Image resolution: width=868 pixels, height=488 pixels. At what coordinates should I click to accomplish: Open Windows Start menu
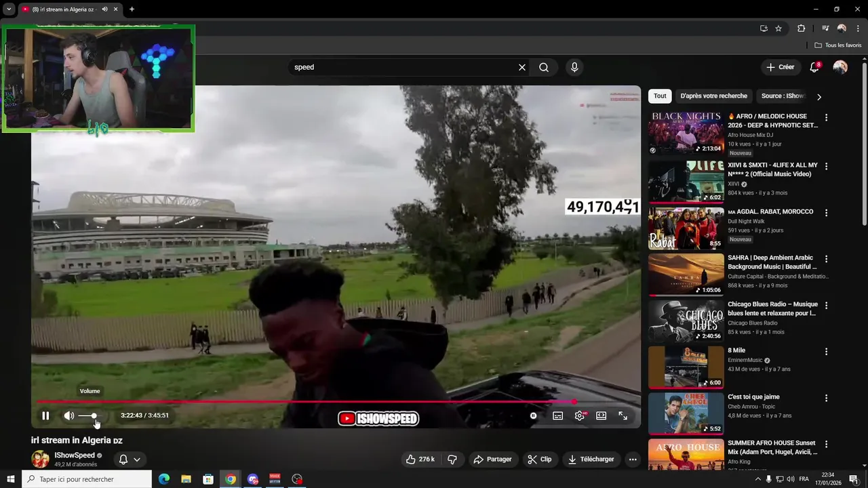point(11,479)
